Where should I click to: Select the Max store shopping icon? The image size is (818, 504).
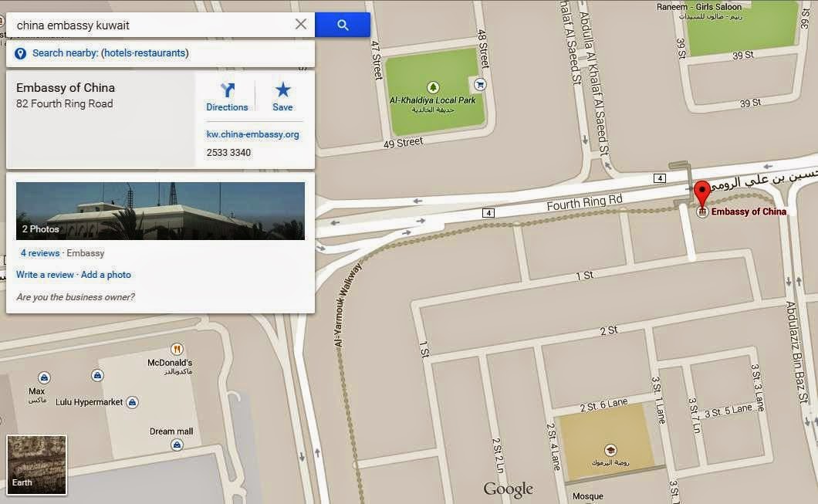pos(44,377)
